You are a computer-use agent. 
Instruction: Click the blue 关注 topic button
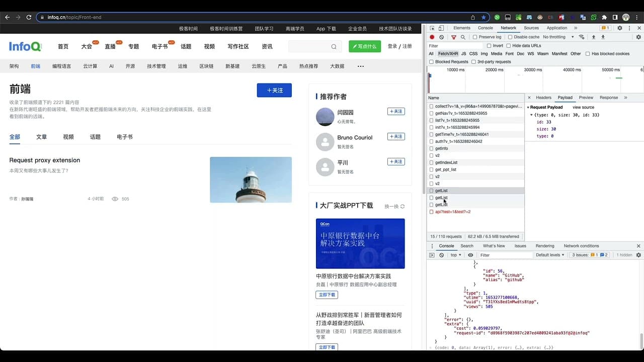[274, 90]
